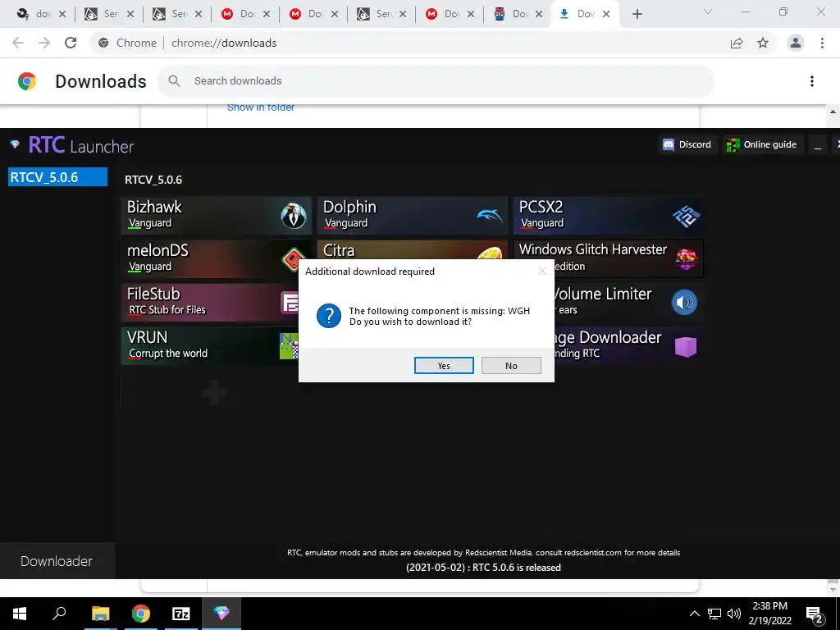840x630 pixels.
Task: Bookmark this tab with the star icon
Action: point(763,43)
